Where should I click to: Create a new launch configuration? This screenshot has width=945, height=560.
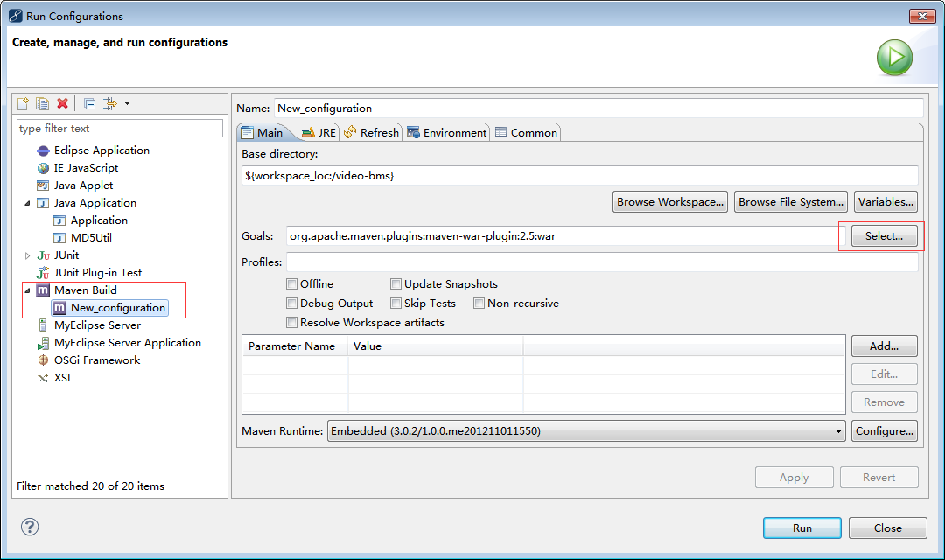21,102
